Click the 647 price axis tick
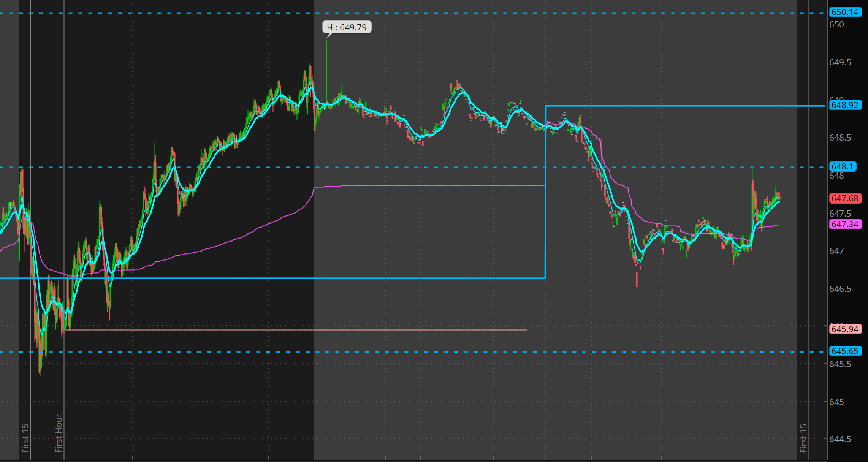 tap(836, 251)
